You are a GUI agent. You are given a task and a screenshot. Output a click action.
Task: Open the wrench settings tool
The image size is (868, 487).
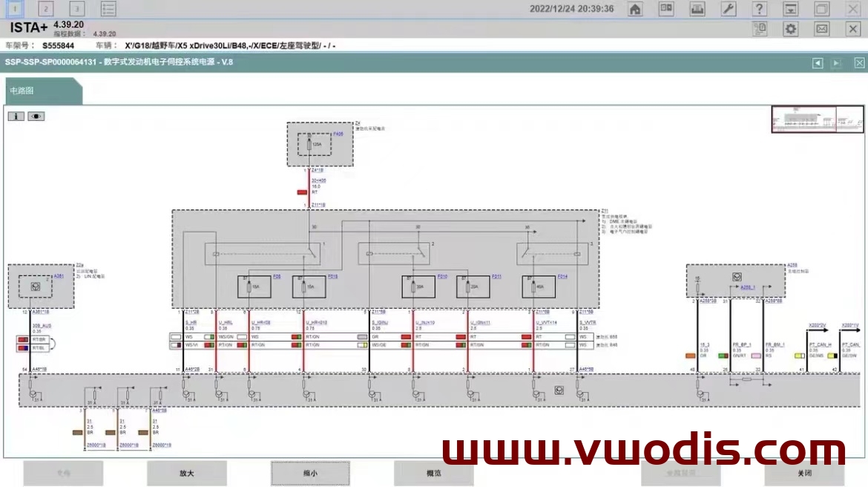[729, 9]
